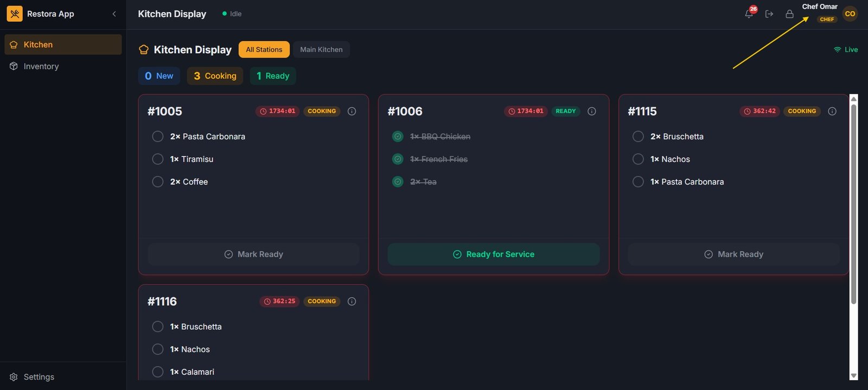868x390 pixels.
Task: Click the scrollbar down arrow
Action: coord(854,375)
